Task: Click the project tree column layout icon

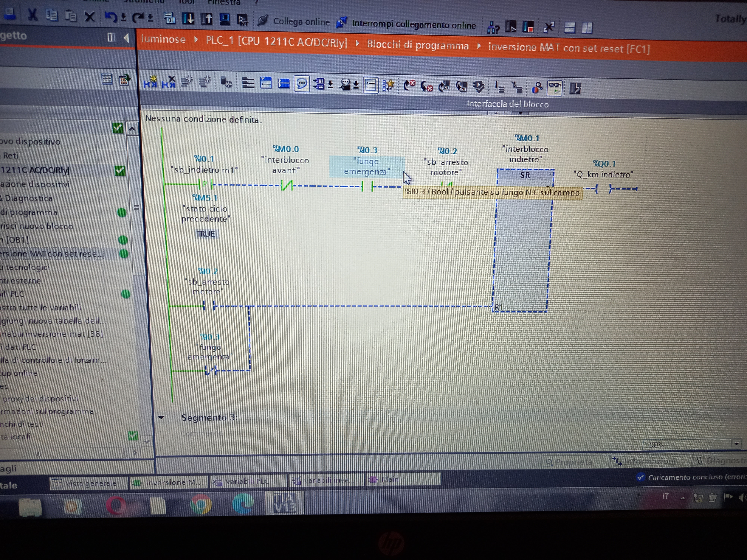Action: coord(111,37)
